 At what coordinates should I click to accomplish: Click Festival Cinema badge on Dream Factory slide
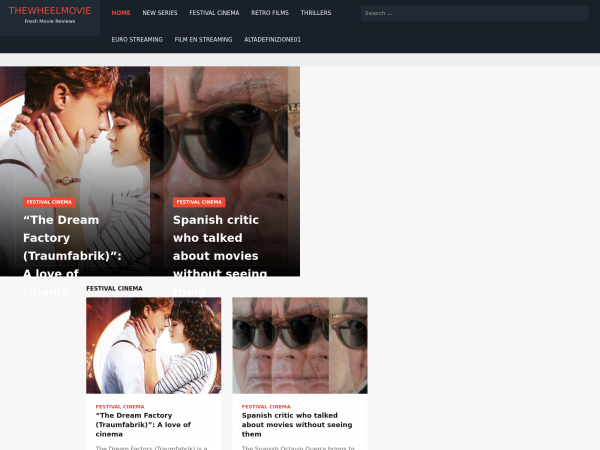[49, 202]
